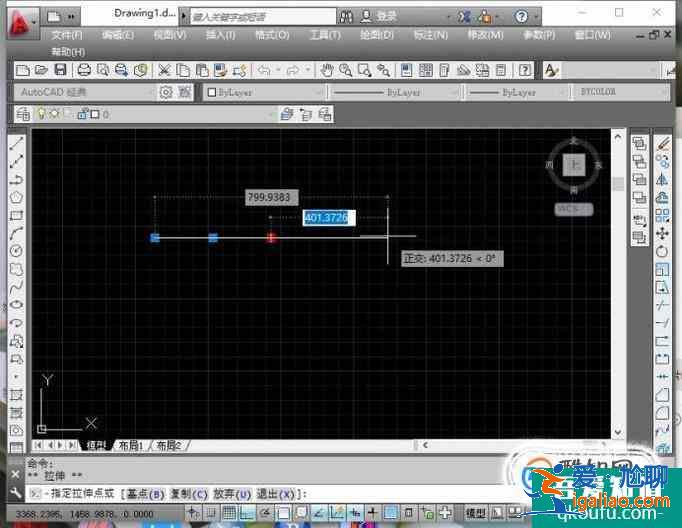The image size is (682, 528).
Task: Toggle layer on/off light bulb
Action: click(x=41, y=114)
